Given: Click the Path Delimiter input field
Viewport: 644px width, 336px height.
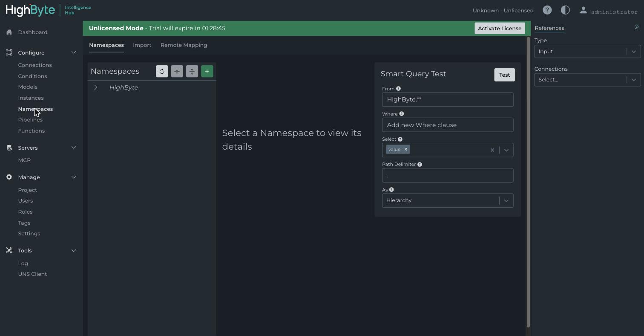Looking at the screenshot, I should [x=448, y=175].
